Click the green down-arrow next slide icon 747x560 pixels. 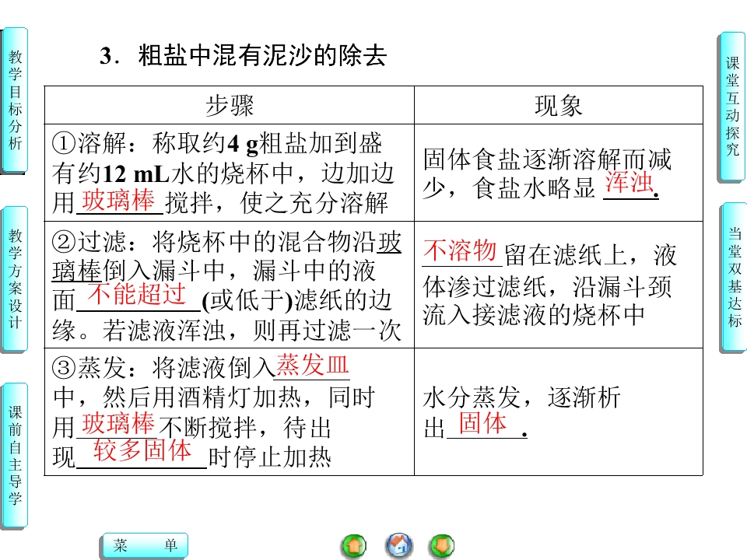click(x=442, y=546)
